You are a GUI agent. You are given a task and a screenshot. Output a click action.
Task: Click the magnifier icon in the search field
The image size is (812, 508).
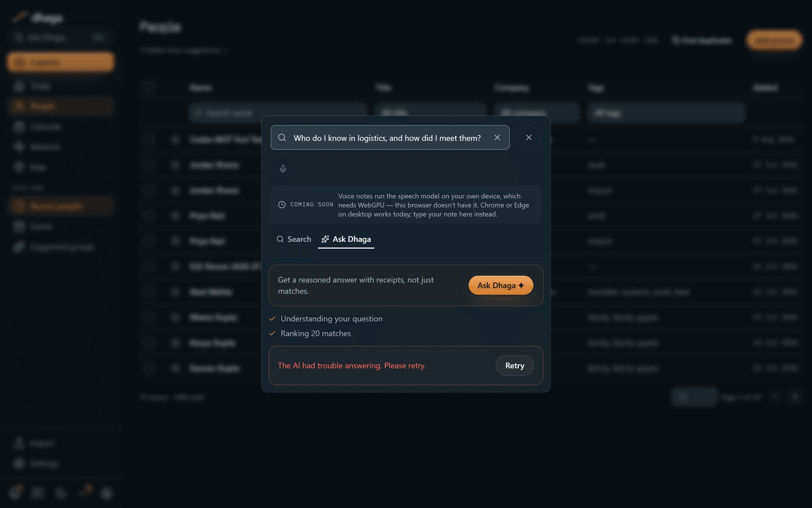[282, 137]
